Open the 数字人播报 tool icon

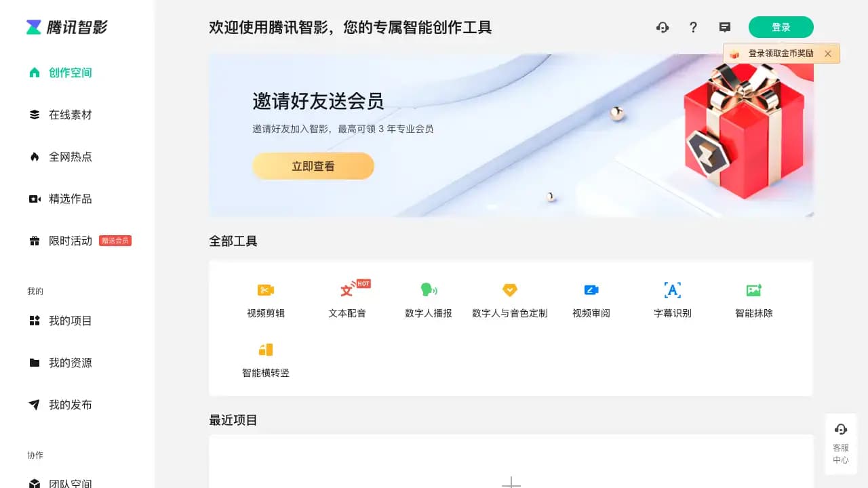(x=429, y=290)
